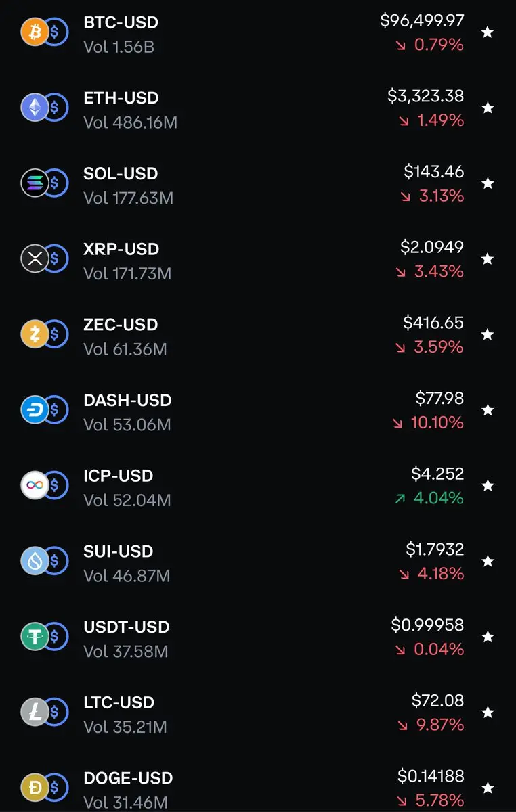
Task: Toggle the watchlist star for DASH-USD
Action: tap(487, 410)
